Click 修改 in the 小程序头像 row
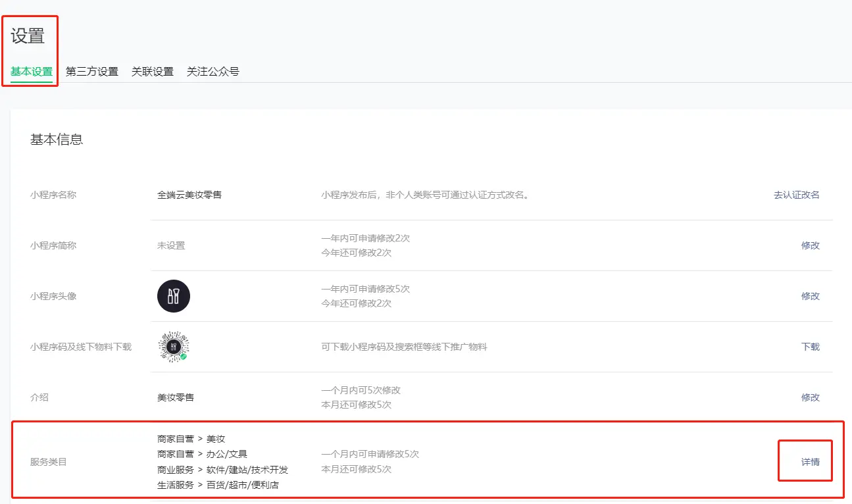This screenshot has height=504, width=852. [x=810, y=296]
